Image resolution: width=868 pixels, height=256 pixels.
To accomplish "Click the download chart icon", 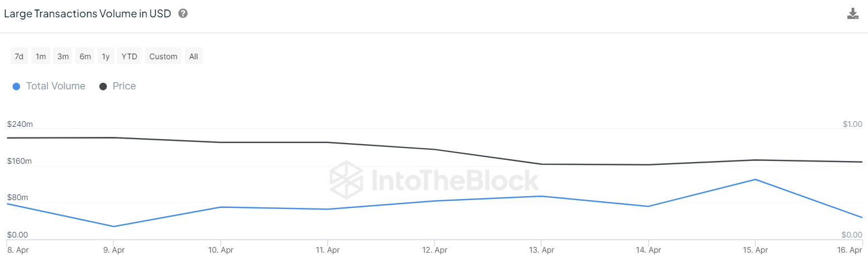I will tap(852, 14).
